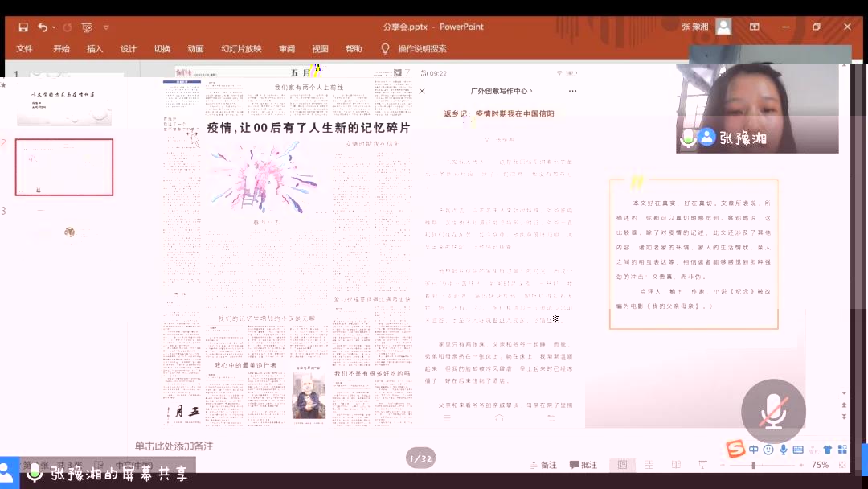Open the 审阅 ribbon tab
This screenshot has height=489, width=868.
[287, 49]
